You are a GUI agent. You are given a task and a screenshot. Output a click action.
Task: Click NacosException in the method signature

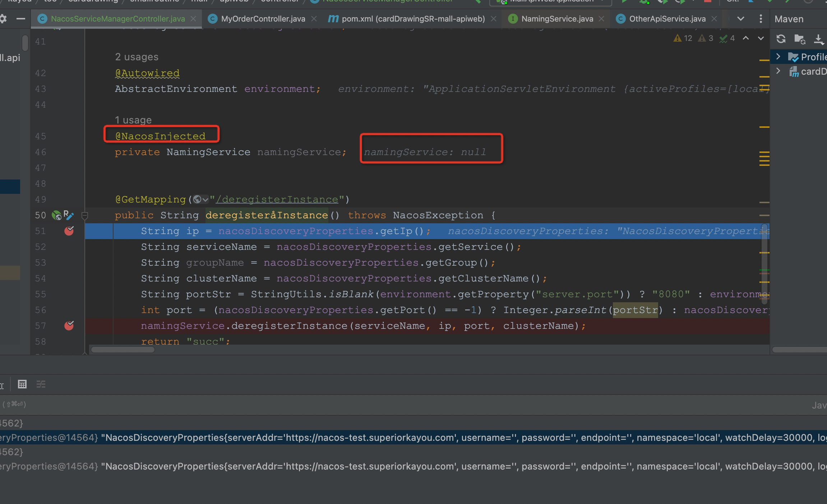438,215
